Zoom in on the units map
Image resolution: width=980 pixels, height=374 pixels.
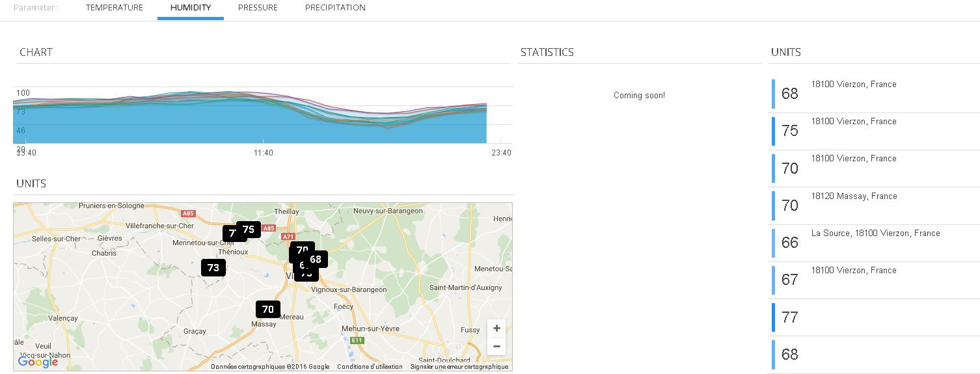497,328
